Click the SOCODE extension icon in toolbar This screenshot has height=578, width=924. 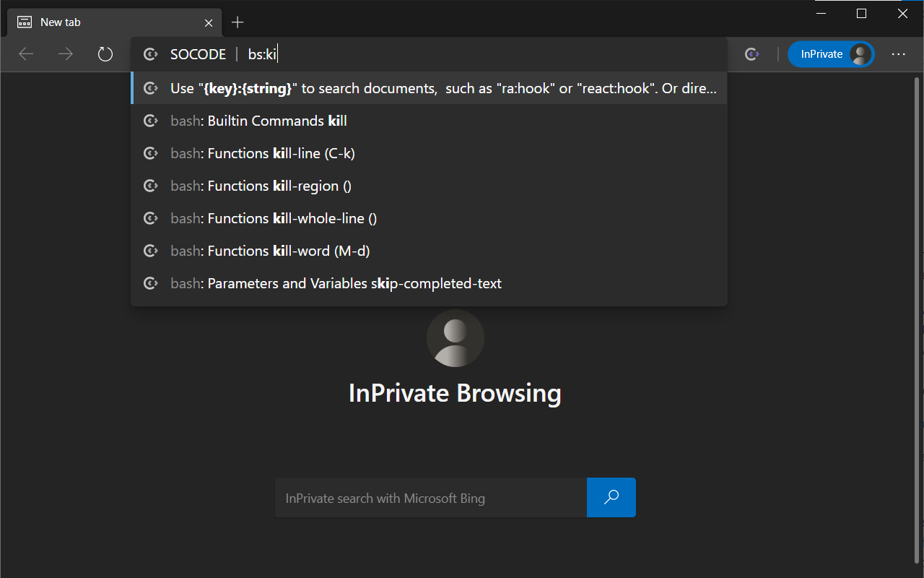tap(751, 54)
